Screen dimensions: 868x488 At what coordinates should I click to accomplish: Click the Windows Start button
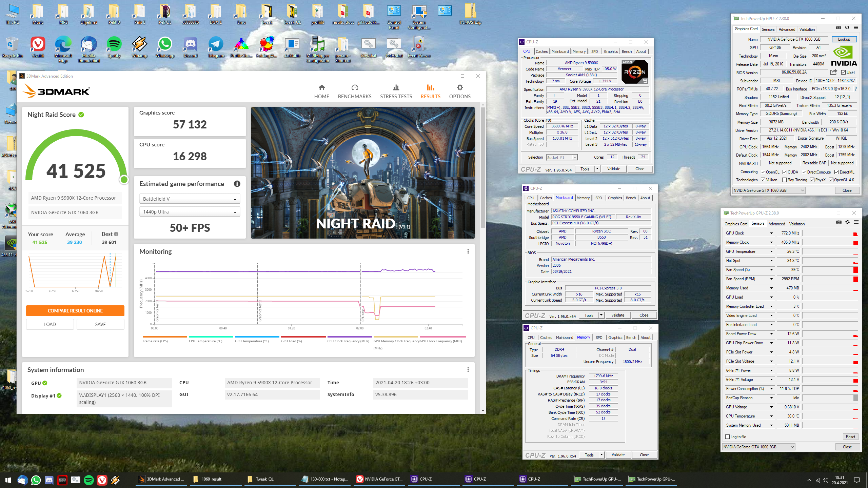(x=8, y=480)
